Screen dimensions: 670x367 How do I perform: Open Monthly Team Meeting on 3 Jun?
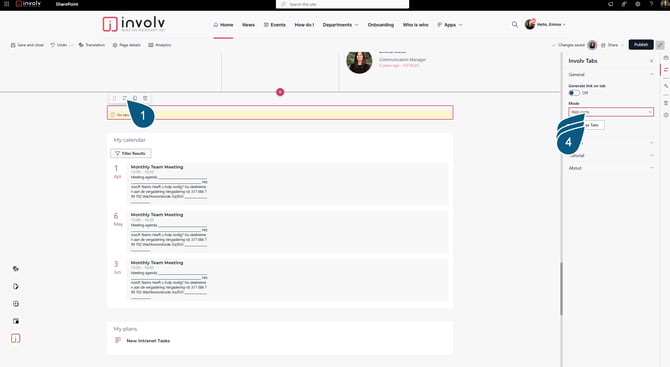(x=157, y=263)
